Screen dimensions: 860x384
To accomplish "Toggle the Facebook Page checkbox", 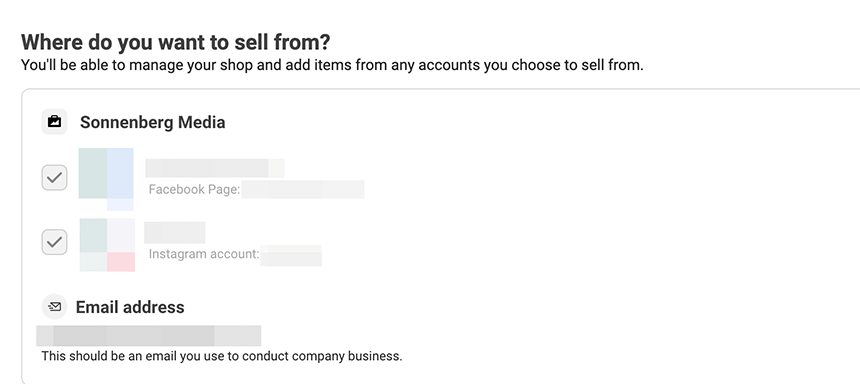I will 54,178.
